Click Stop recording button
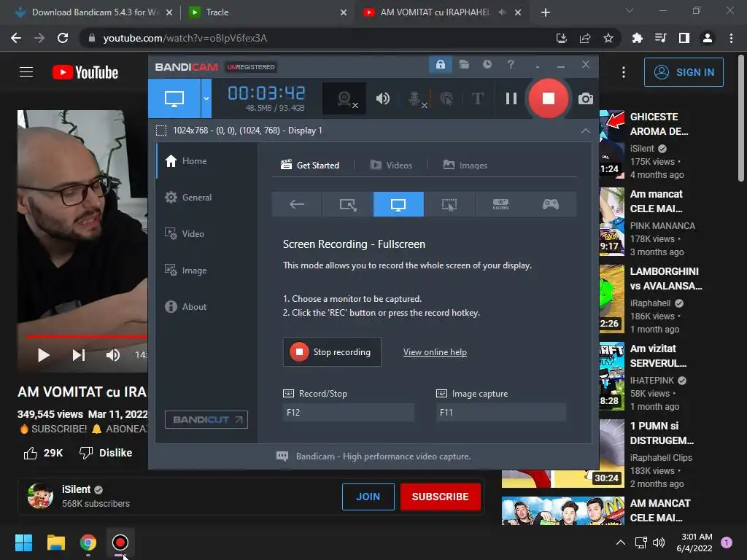Screen dimensions: 747x560 coord(332,352)
